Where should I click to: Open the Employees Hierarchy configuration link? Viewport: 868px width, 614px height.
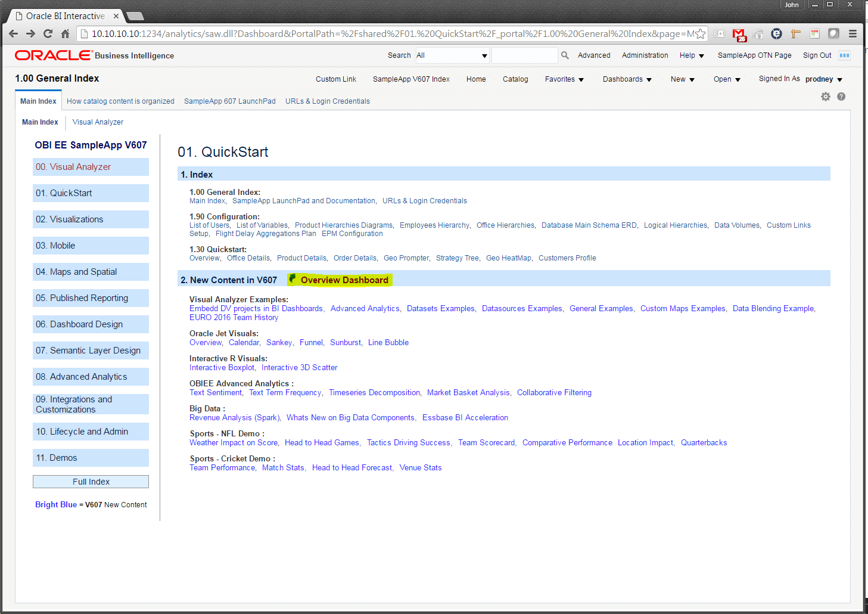click(434, 225)
